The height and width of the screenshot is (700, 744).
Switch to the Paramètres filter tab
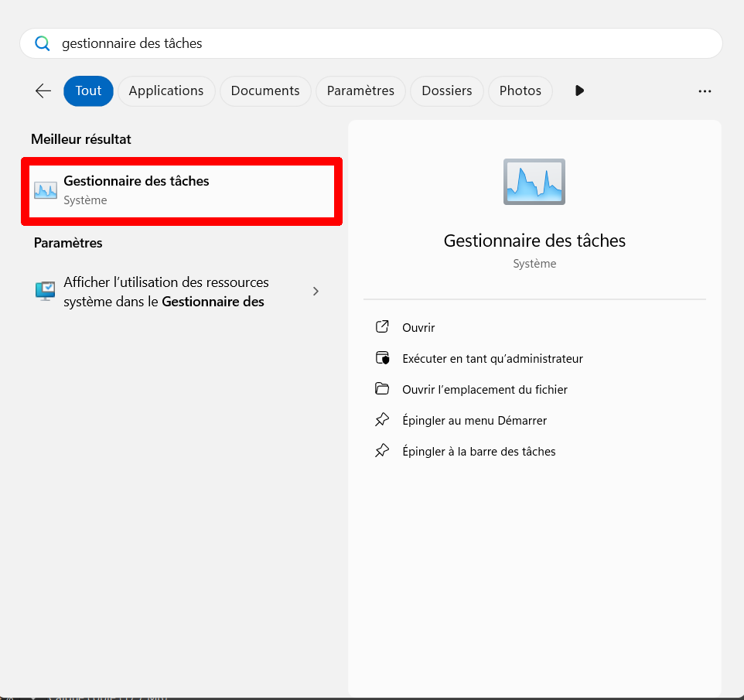pyautogui.click(x=360, y=90)
